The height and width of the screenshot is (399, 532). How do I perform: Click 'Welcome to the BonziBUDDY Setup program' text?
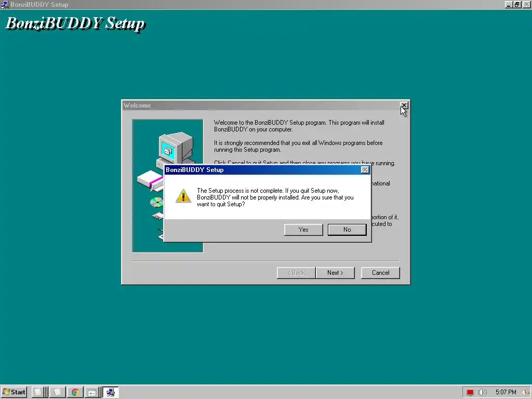pyautogui.click(x=299, y=126)
